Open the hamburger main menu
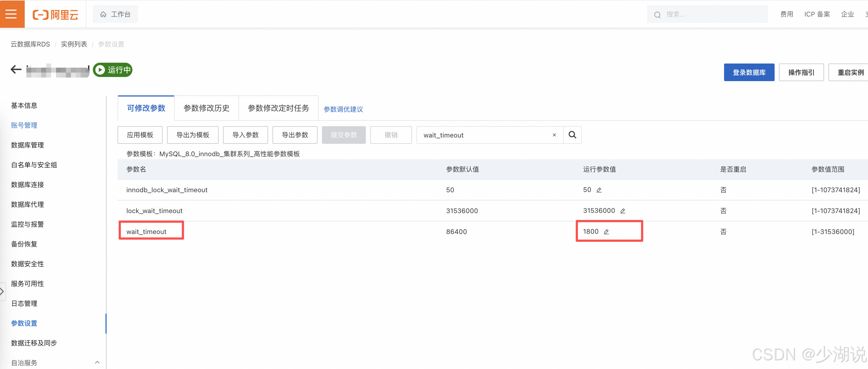Viewport: 868px width, 369px height. pos(12,14)
